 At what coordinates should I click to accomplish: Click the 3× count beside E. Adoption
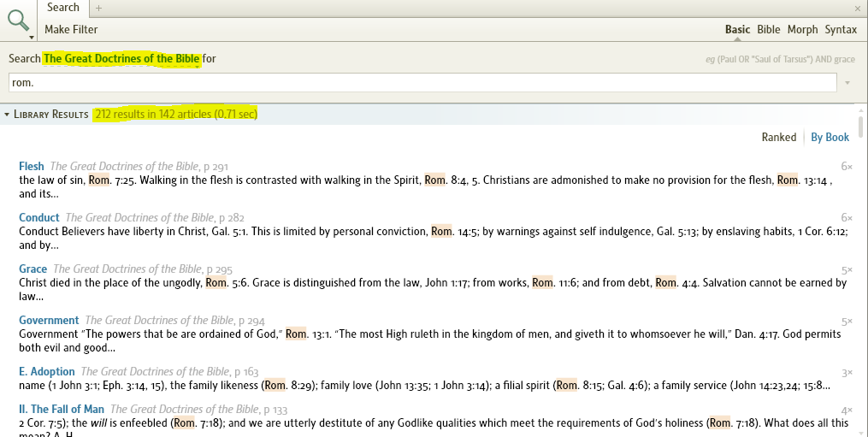(x=847, y=374)
